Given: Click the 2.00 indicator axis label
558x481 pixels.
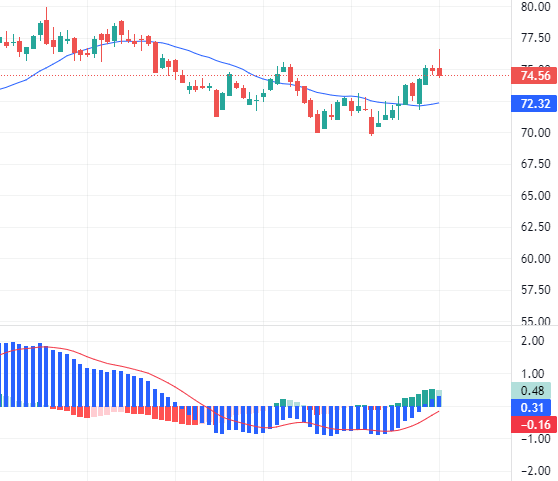Looking at the screenshot, I should [x=532, y=341].
